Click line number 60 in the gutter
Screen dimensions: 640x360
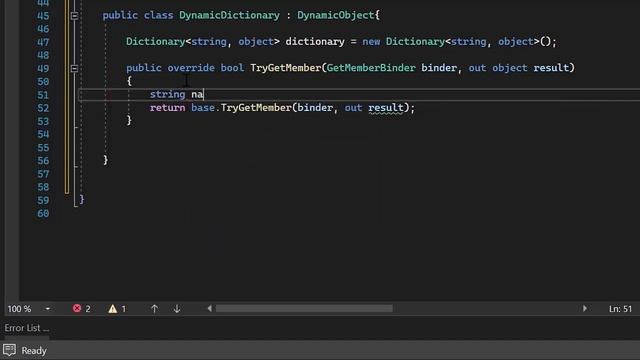click(x=43, y=213)
